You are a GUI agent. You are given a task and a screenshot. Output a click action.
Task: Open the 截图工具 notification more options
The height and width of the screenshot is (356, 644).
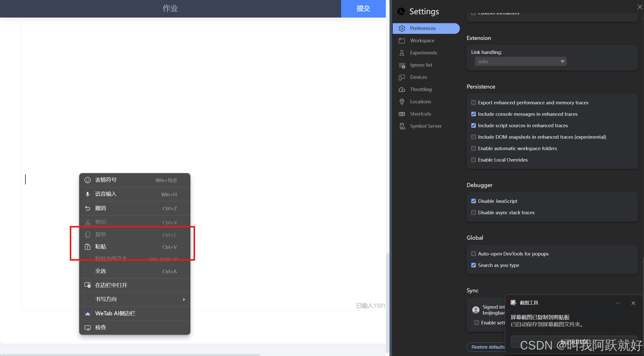[x=618, y=303]
